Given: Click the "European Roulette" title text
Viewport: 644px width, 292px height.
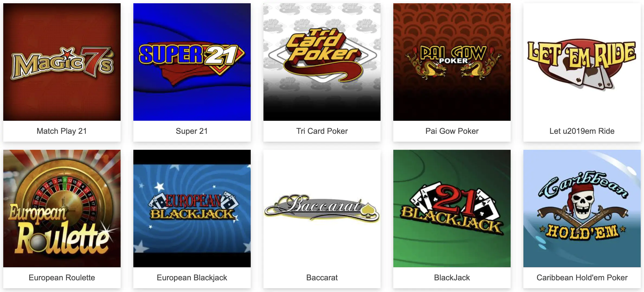Looking at the screenshot, I should click(x=62, y=278).
